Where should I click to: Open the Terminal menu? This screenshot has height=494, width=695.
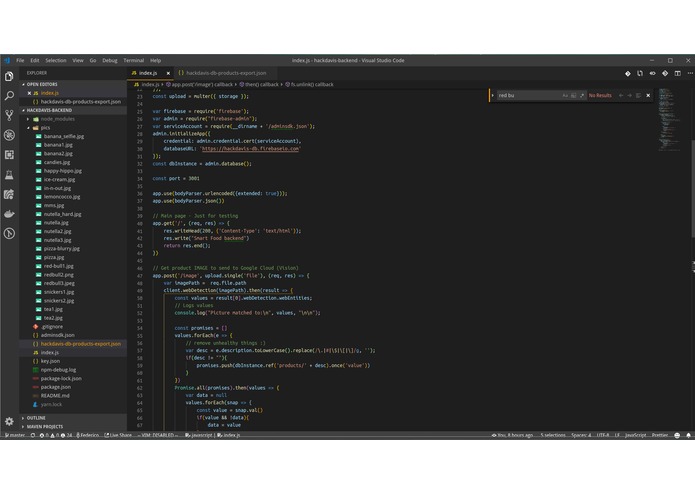tap(133, 60)
